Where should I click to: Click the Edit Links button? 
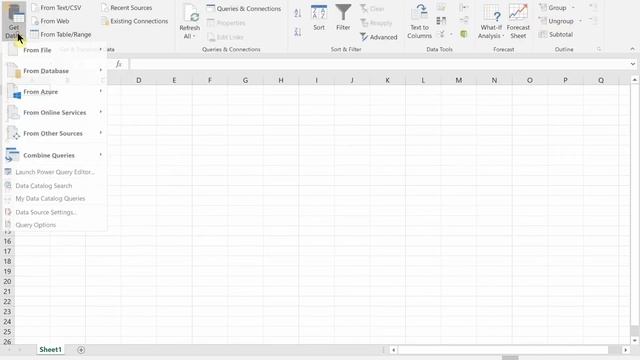(x=225, y=37)
